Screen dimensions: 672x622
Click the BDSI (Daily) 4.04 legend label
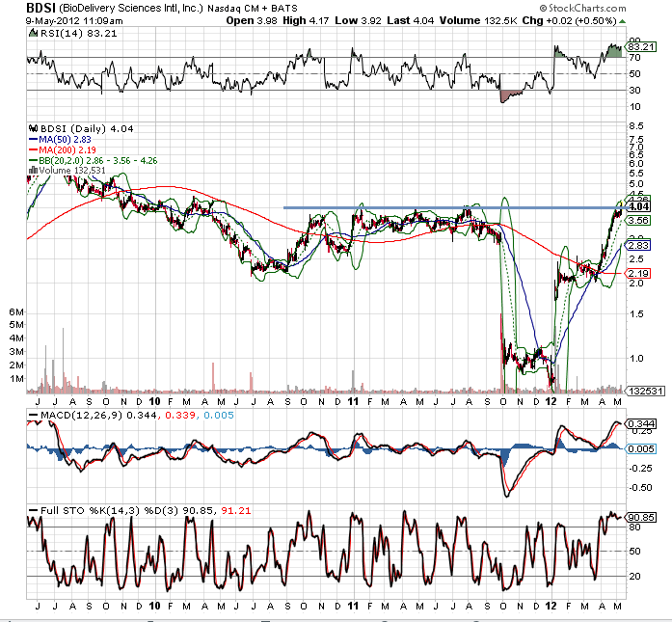[87, 128]
